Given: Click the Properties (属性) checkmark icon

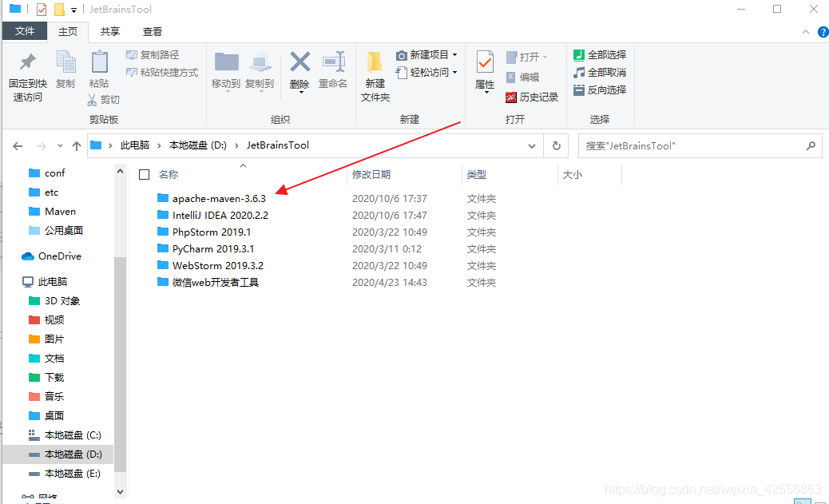Looking at the screenshot, I should [485, 62].
